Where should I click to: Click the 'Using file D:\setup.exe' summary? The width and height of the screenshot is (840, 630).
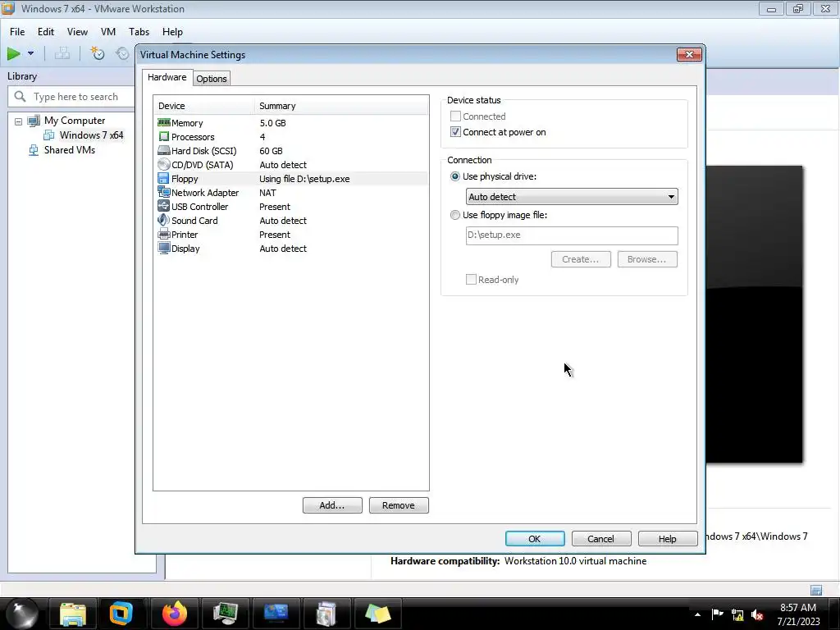[x=304, y=179]
